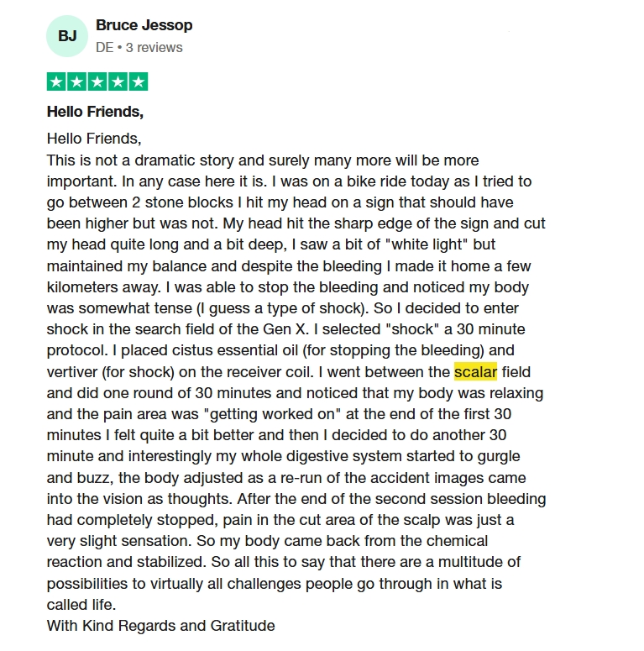Screen dimensions: 644x651
Task: Click the bold "Hello Friends," review title
Action: (95, 112)
